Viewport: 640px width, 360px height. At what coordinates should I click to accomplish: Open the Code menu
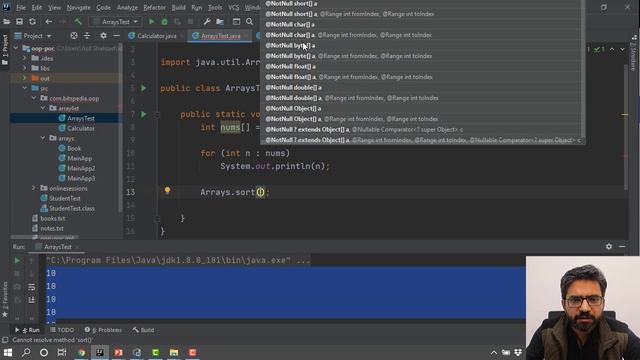pyautogui.click(x=103, y=7)
